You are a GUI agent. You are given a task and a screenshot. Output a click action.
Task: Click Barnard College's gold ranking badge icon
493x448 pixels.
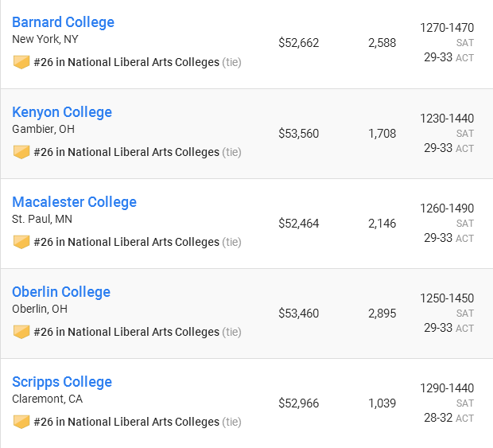coord(21,62)
